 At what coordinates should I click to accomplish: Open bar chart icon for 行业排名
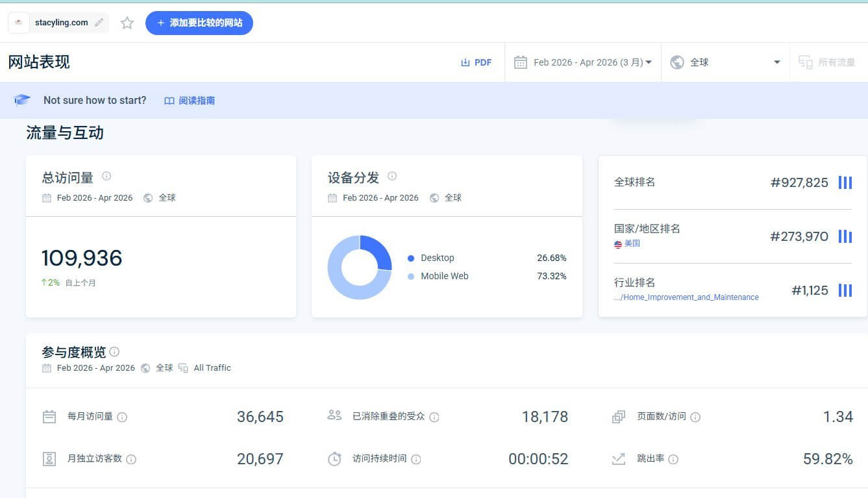tap(845, 290)
